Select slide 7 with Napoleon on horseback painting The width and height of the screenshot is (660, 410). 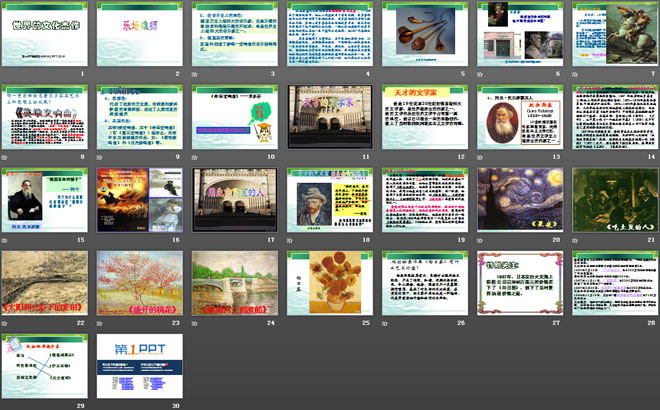click(615, 34)
